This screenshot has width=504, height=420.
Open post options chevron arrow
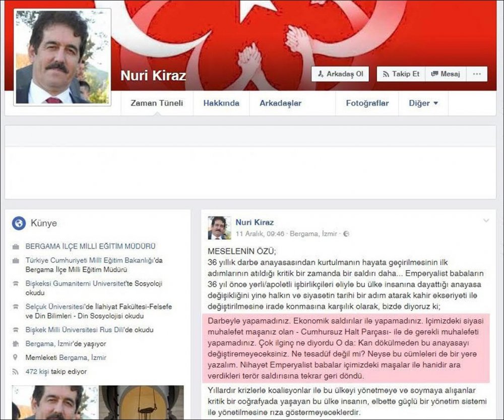(x=486, y=221)
